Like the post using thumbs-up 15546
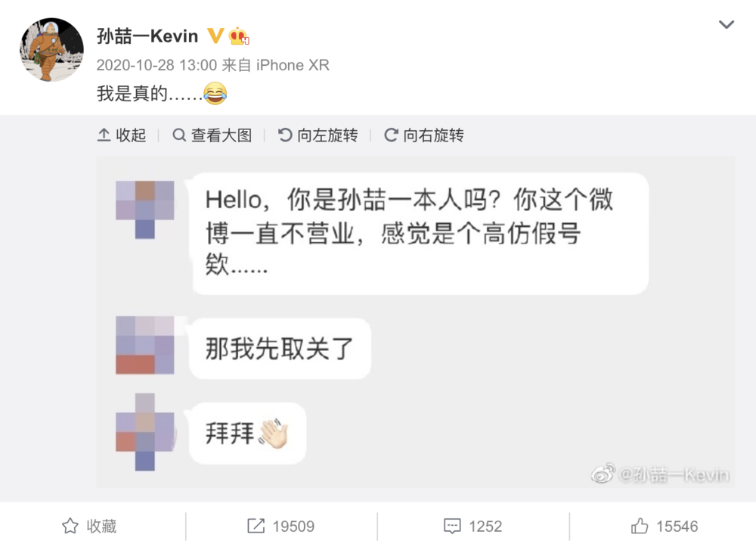Screen dimensions: 756x547 [640, 526]
